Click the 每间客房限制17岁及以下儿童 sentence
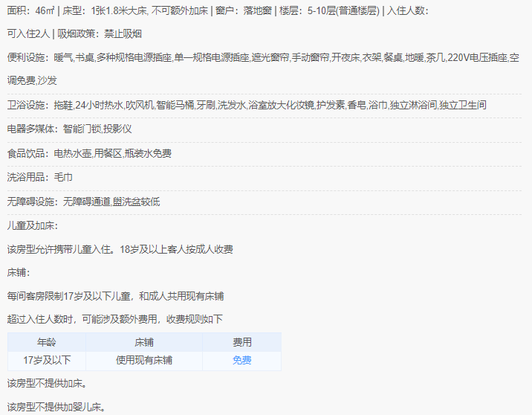 coord(115,297)
